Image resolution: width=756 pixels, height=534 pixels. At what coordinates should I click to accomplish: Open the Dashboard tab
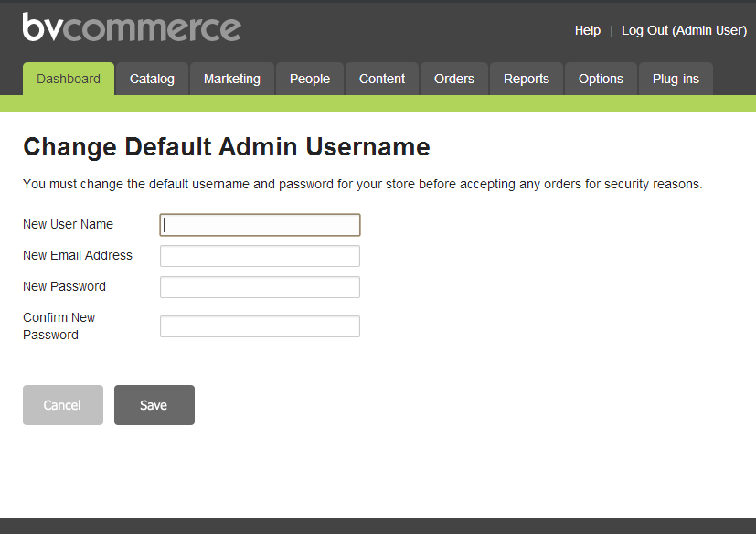click(x=69, y=79)
